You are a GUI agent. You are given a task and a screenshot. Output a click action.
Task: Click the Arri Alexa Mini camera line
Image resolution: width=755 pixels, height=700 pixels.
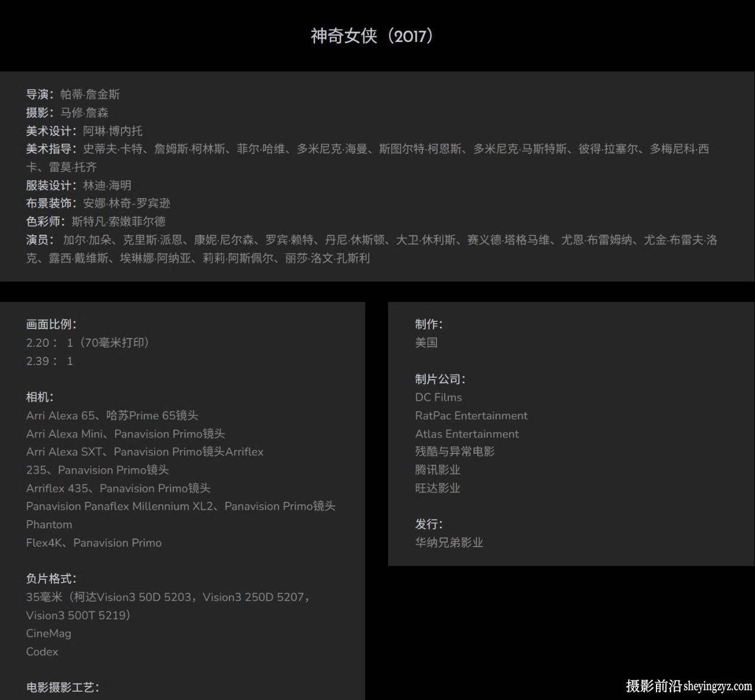point(126,433)
